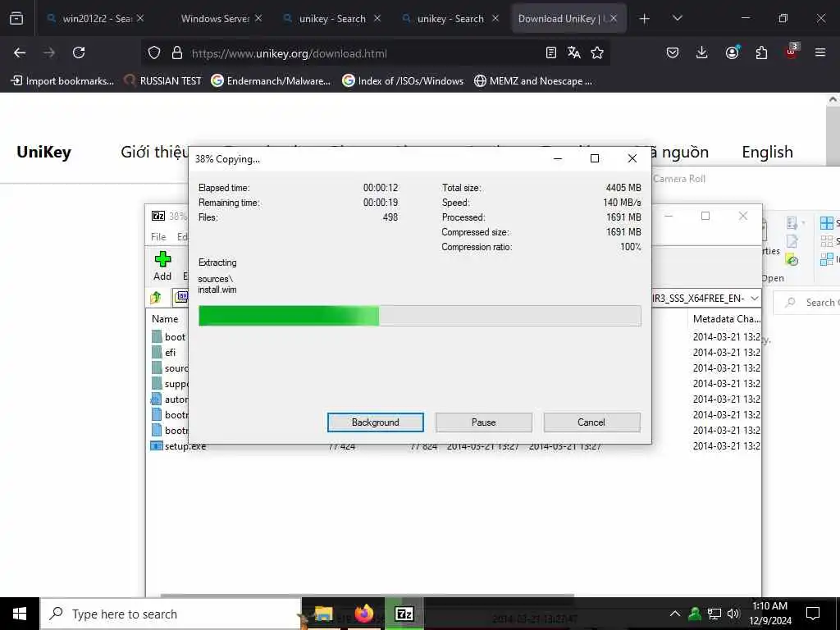Click the translate page icon

coord(573,52)
